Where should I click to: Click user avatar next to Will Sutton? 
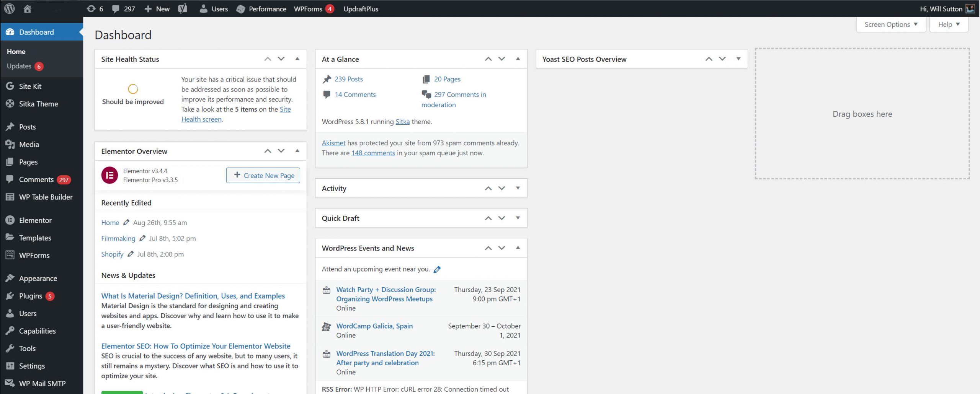coord(970,8)
